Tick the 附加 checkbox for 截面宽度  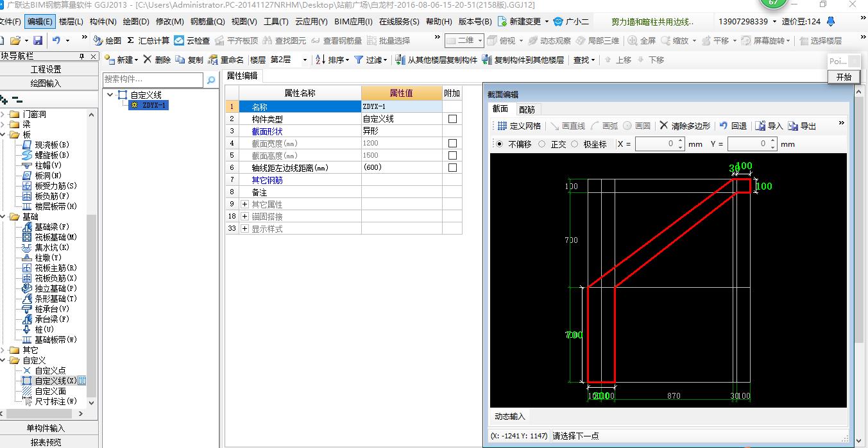(452, 144)
